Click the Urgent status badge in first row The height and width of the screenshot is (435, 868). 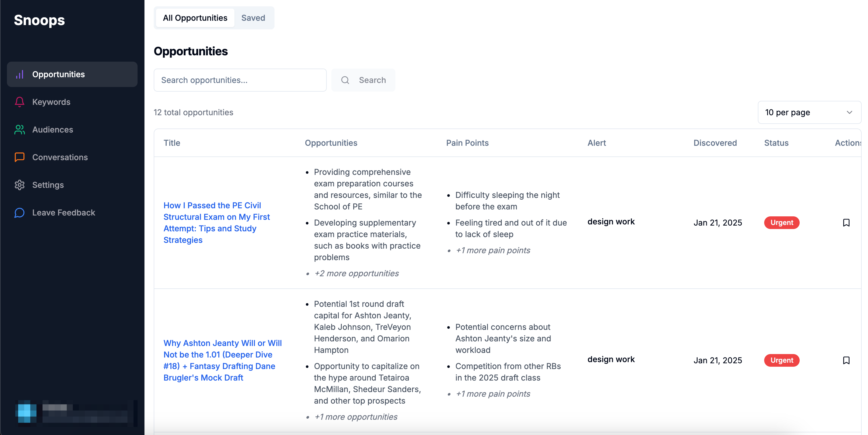781,223
